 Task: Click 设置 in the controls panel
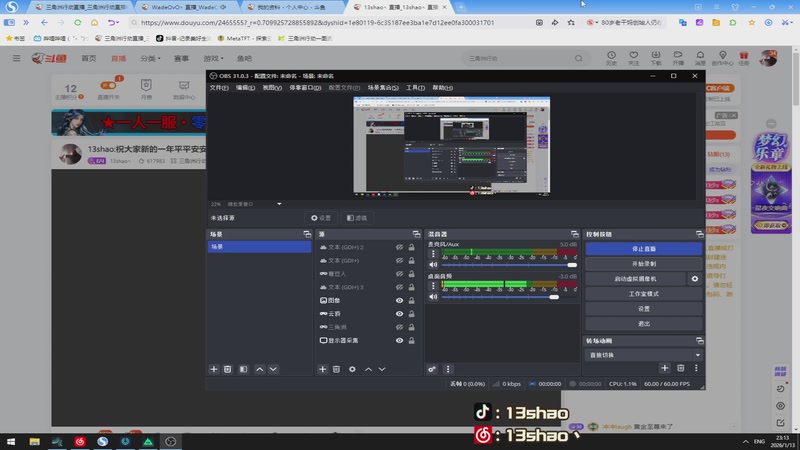(643, 309)
